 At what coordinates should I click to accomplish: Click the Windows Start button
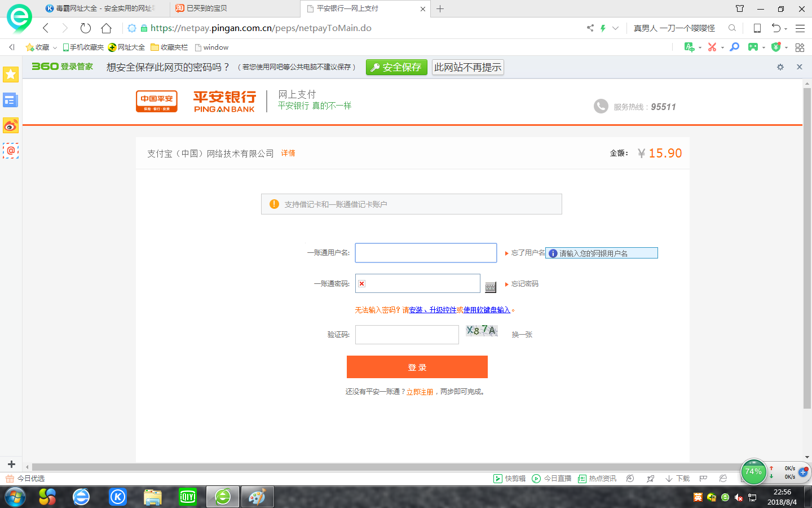point(15,497)
